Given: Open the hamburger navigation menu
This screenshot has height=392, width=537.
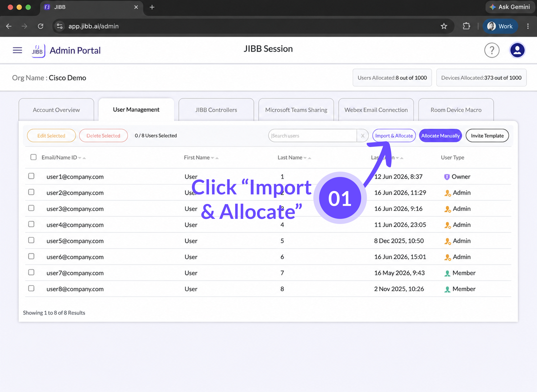Looking at the screenshot, I should 17,50.
